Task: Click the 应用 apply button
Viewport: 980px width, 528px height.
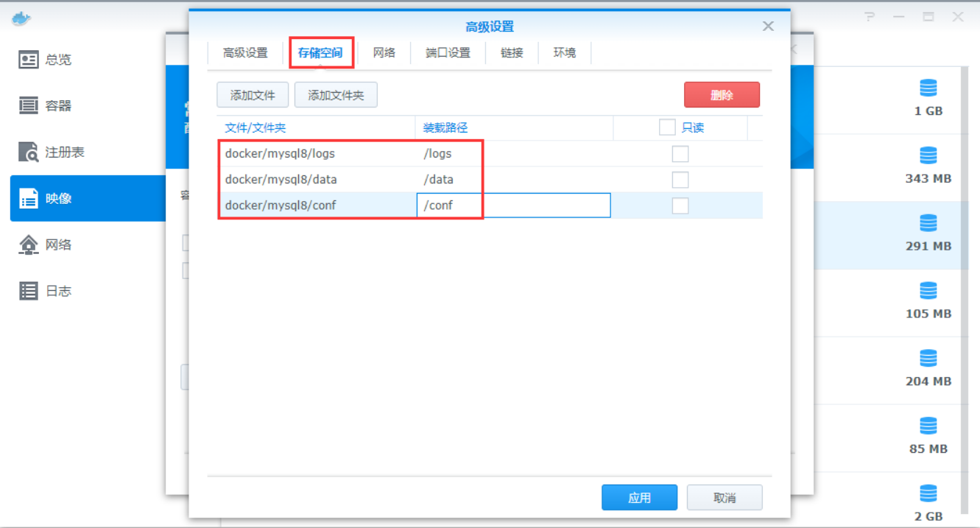Action: [639, 498]
